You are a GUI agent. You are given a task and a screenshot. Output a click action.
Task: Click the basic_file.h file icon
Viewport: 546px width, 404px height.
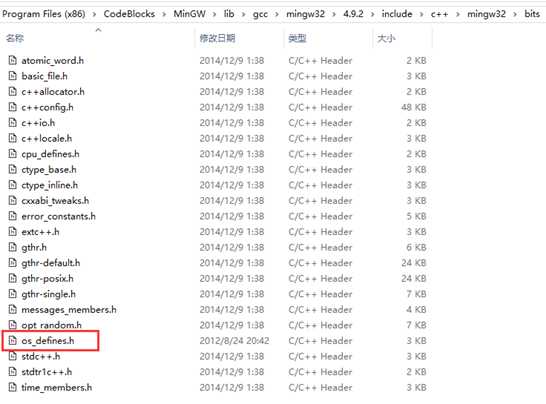coord(13,76)
